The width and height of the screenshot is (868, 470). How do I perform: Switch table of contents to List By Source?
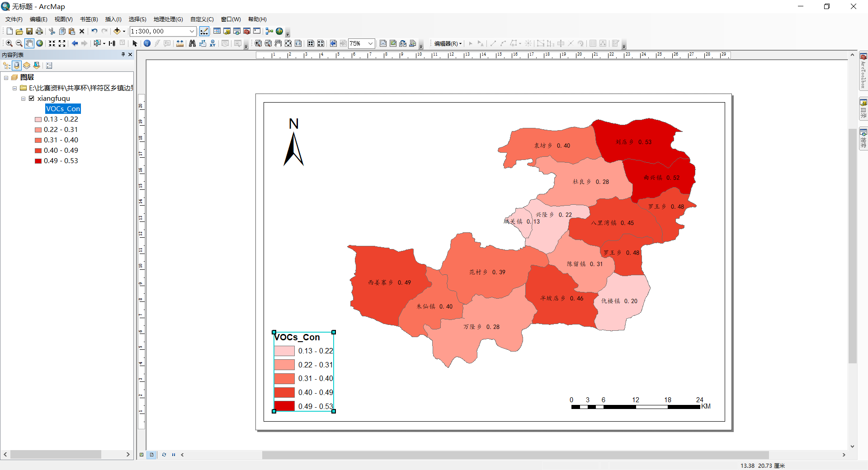16,66
